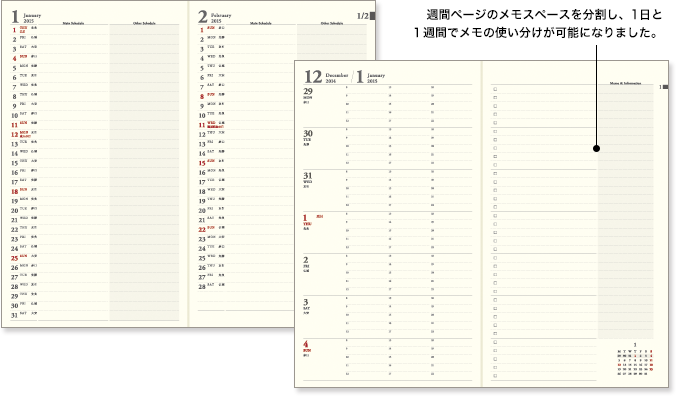Select date 28 in February monthly list
Screen dimensions: 676x396
pos(202,287)
